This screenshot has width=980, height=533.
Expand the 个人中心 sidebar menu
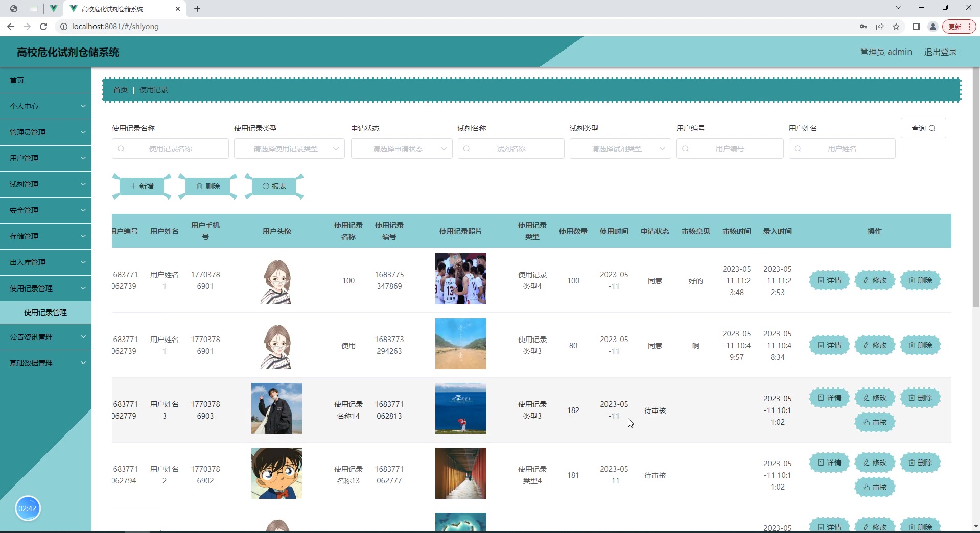click(x=45, y=106)
